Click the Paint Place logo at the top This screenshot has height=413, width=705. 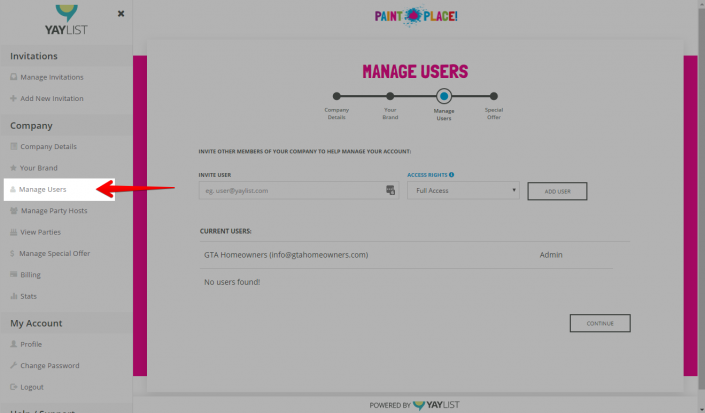pos(416,16)
